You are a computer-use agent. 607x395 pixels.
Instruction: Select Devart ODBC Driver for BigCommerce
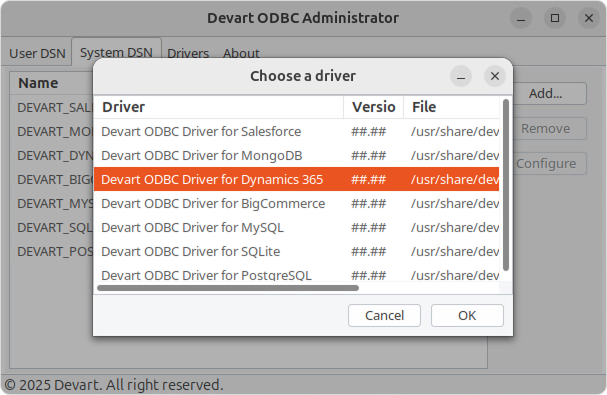[297, 203]
